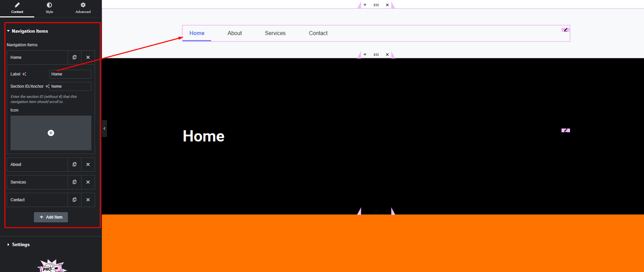644x272 pixels.
Task: Expand the About item row
Action: 37,164
